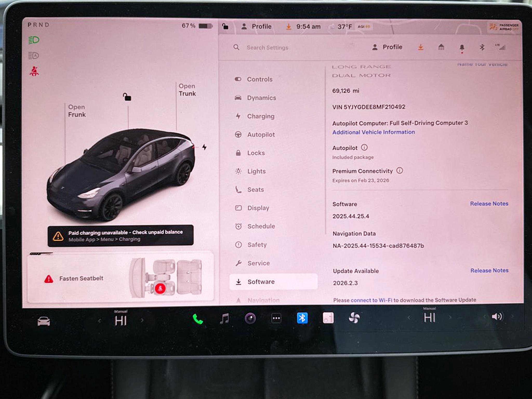
Task: Open Additional Vehicle Information
Action: (373, 132)
